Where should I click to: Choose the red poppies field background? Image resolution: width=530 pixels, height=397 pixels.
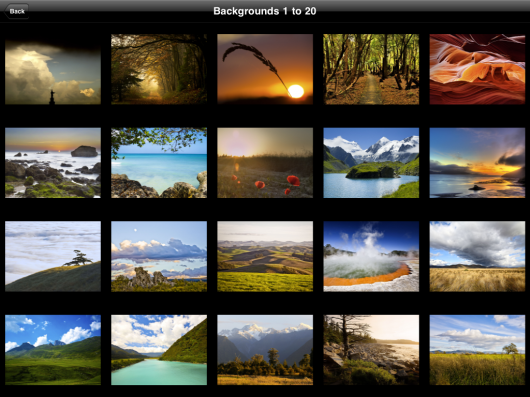tap(265, 163)
